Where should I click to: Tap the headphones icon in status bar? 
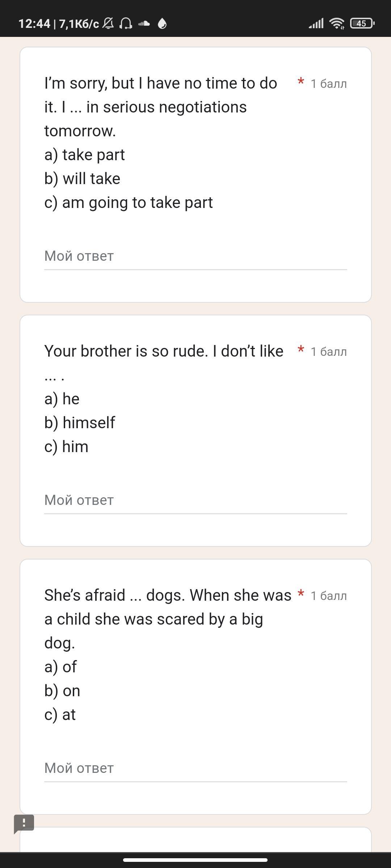(x=126, y=24)
